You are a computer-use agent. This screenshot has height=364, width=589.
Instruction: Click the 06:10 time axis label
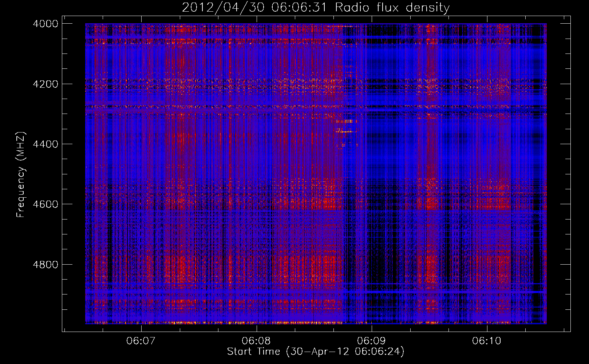[x=487, y=341]
